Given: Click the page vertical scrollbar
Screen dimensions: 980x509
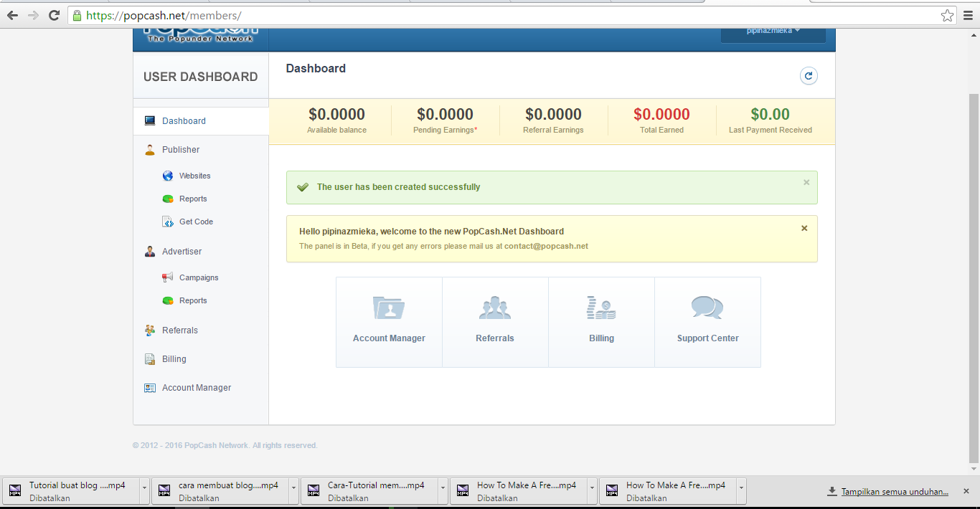Looking at the screenshot, I should (x=974, y=280).
